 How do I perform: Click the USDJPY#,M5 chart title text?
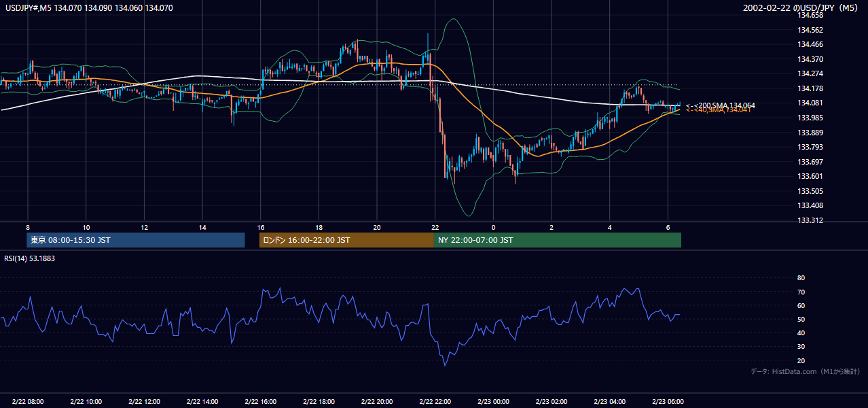[x=89, y=8]
